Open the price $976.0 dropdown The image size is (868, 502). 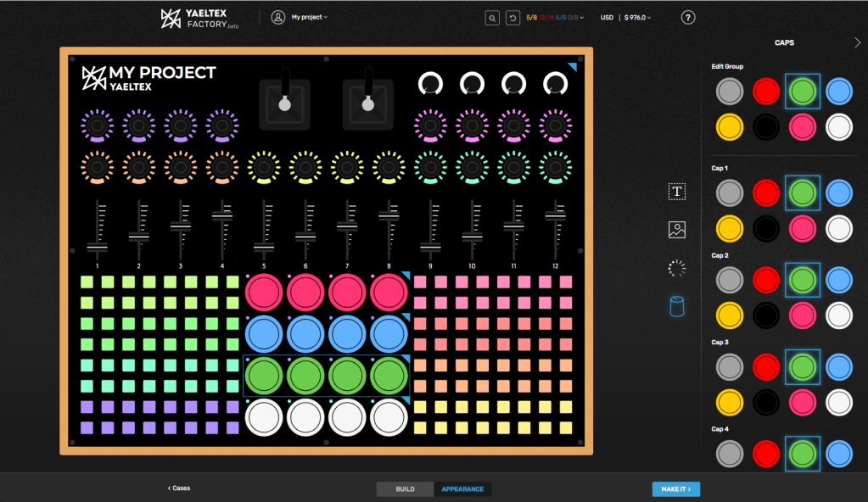pos(638,18)
